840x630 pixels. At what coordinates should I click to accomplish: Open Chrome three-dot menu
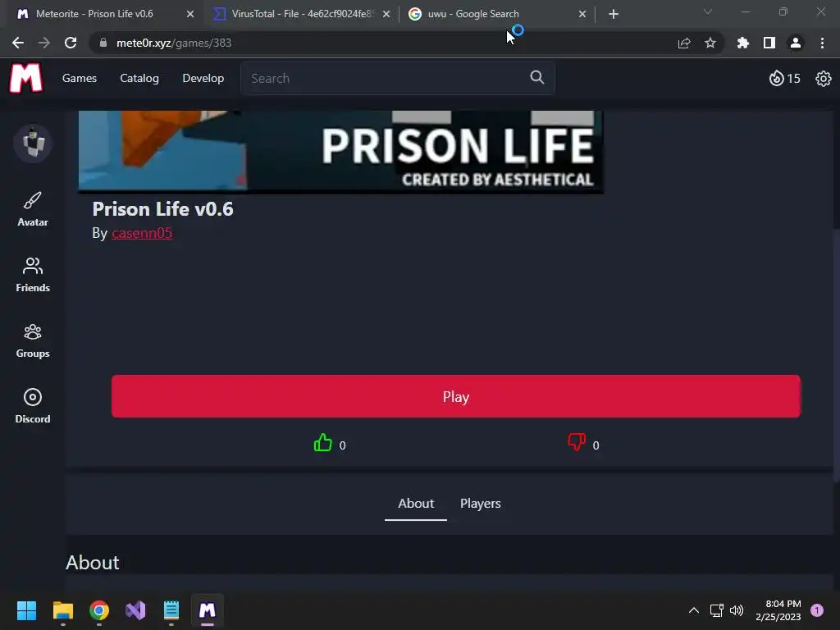point(822,43)
